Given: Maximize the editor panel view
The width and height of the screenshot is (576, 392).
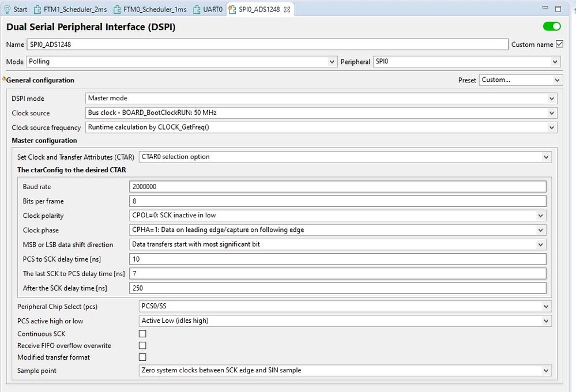Looking at the screenshot, I should [x=558, y=9].
